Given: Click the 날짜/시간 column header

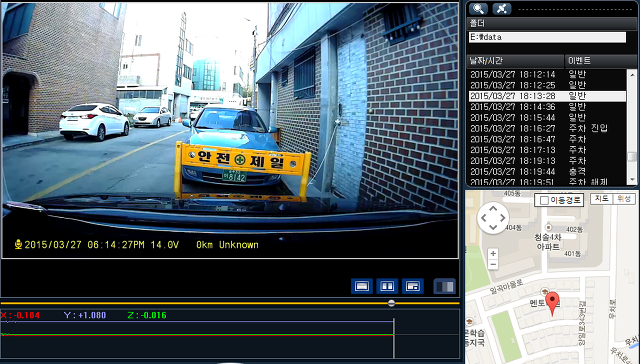Looking at the screenshot, I should click(x=515, y=61).
